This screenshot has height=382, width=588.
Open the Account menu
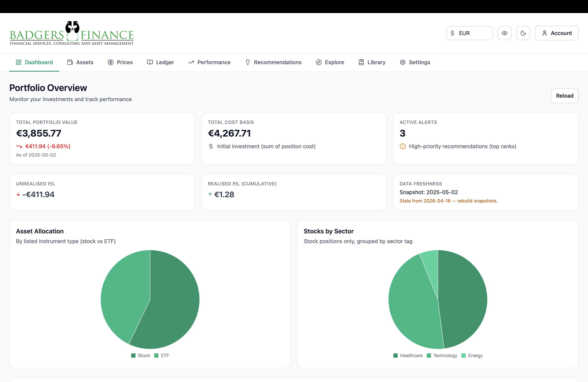(x=557, y=33)
